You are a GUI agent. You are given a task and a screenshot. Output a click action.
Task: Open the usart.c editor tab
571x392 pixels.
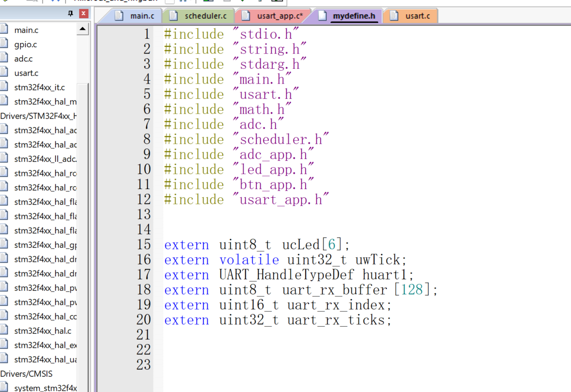(410, 16)
